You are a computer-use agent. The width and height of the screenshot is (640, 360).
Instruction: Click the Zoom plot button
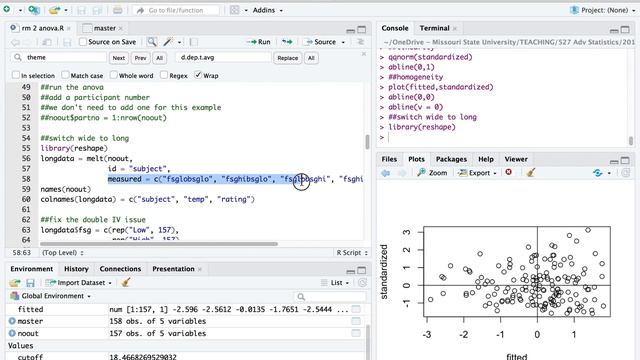pos(432,173)
